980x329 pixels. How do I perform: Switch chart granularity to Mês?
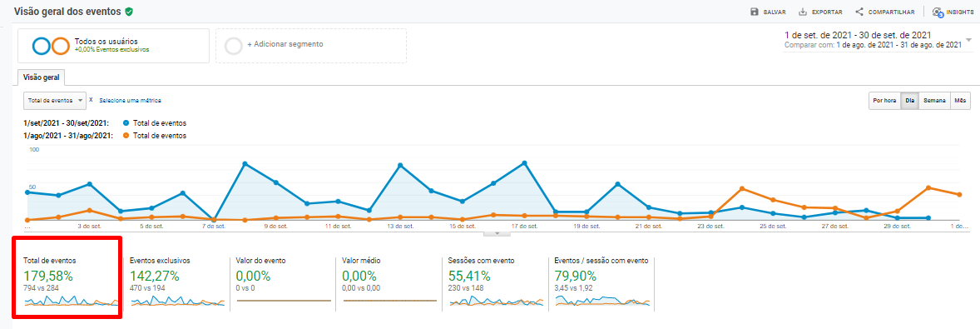coord(961,101)
